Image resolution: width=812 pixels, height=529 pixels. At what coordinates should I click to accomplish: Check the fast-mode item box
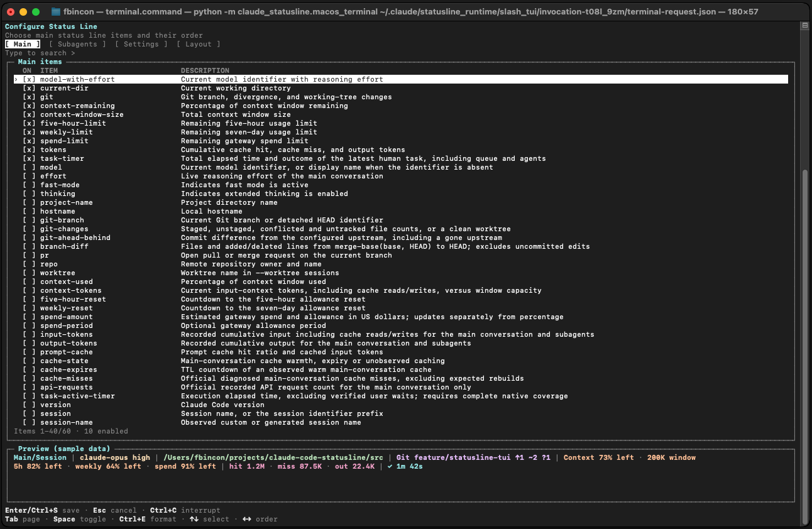pos(30,185)
